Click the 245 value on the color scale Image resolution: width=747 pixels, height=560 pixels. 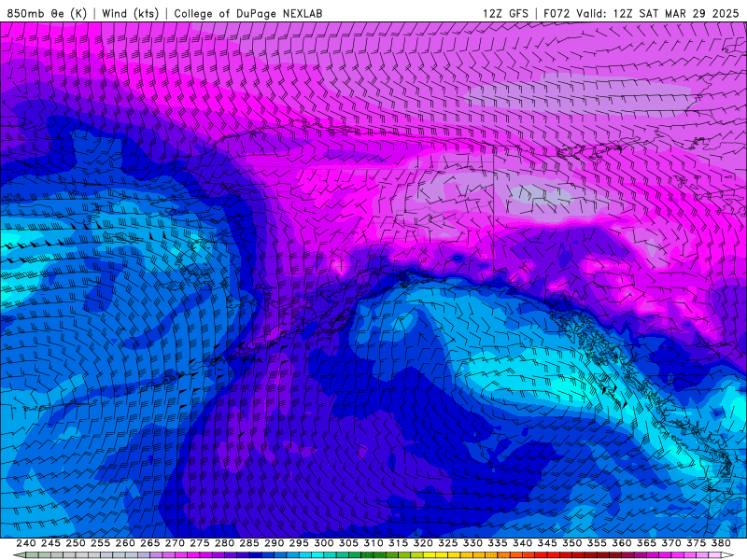[51, 543]
